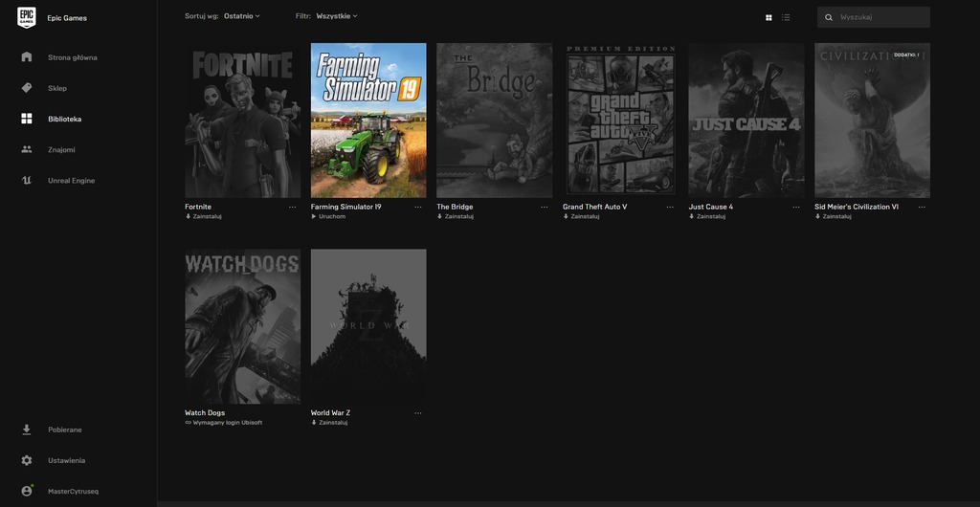Viewport: 980px width, 507px height.
Task: Click Wymagany login Ubisoft under Watch Dogs
Action: [224, 423]
